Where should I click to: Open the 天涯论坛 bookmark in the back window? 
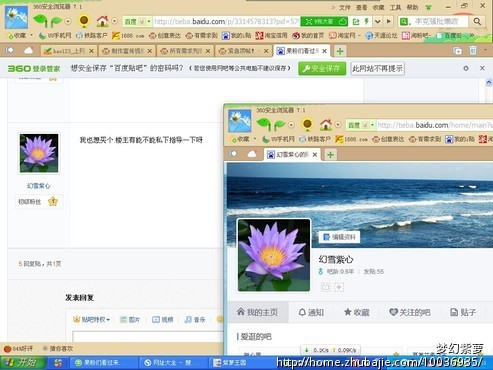pos(381,35)
